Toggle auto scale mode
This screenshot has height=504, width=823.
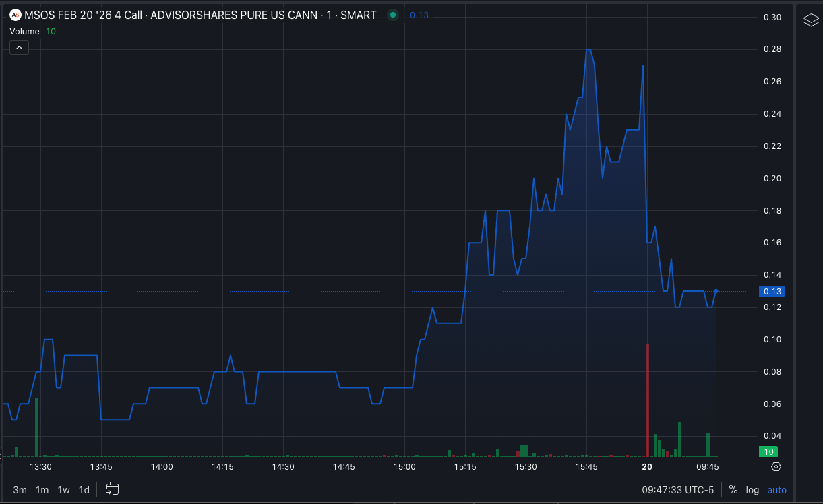tap(776, 490)
